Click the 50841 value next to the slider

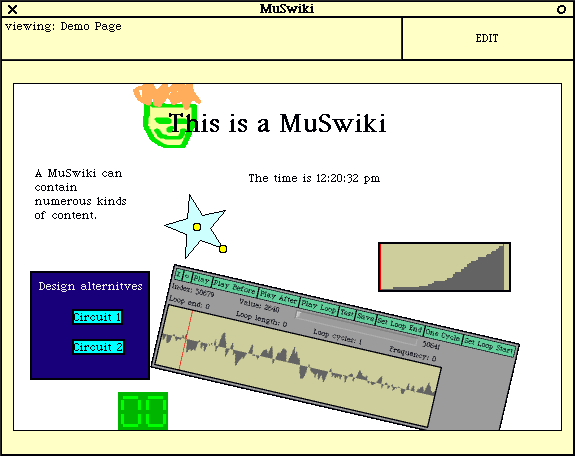tap(431, 344)
